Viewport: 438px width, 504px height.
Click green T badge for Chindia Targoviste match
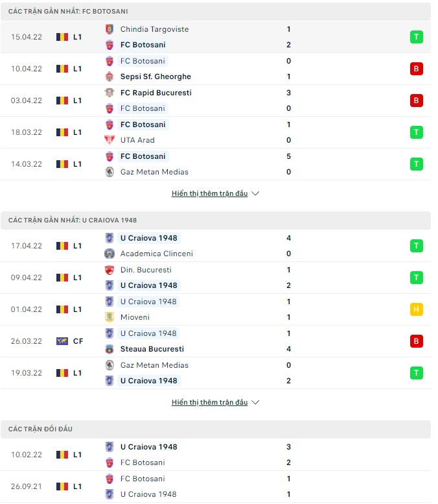(x=416, y=37)
